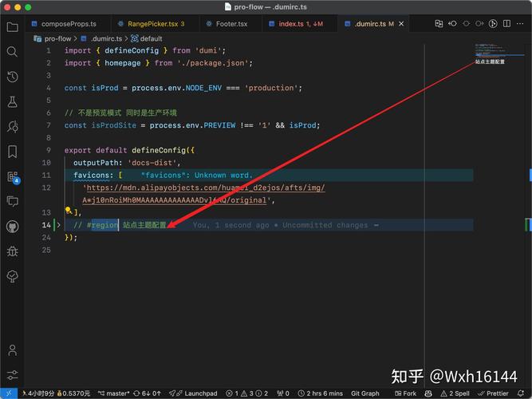Click the 4小时9分 timer in status bar
532x399 pixels.
click(x=38, y=393)
